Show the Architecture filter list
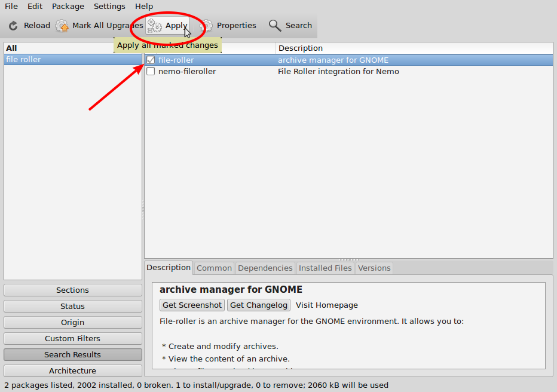This screenshot has height=392, width=557. [x=72, y=370]
